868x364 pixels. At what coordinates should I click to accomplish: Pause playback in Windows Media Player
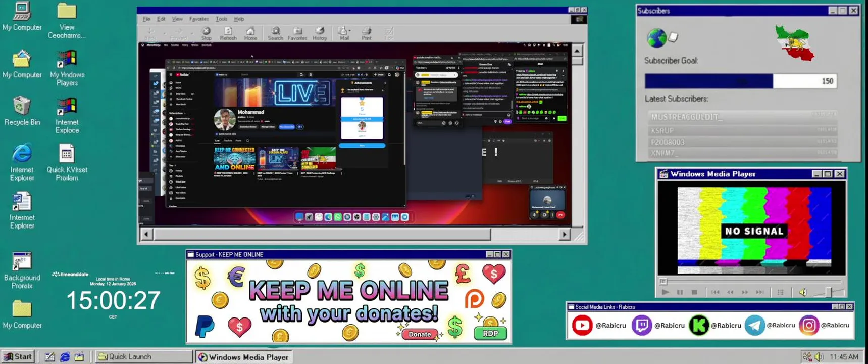pos(680,292)
